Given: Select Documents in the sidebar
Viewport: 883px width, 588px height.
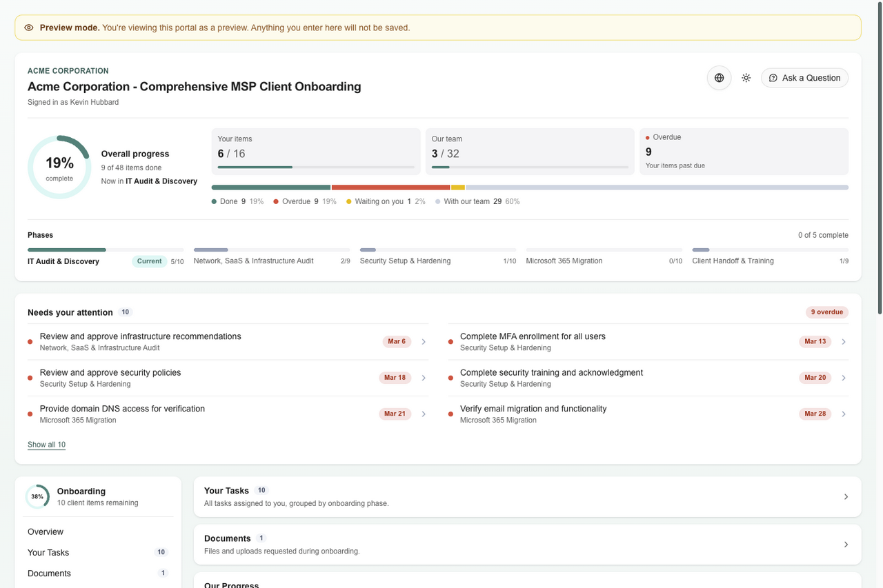Looking at the screenshot, I should tap(97, 573).
